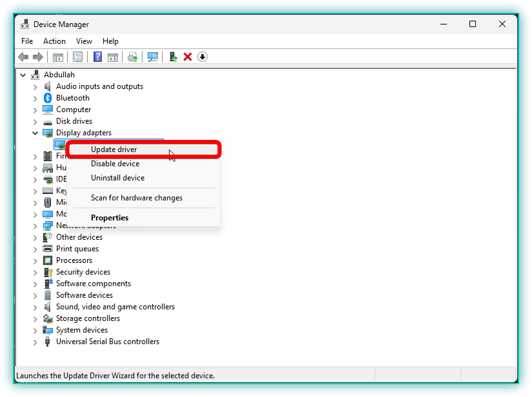Select the Sound, video and game controllers row

click(115, 307)
